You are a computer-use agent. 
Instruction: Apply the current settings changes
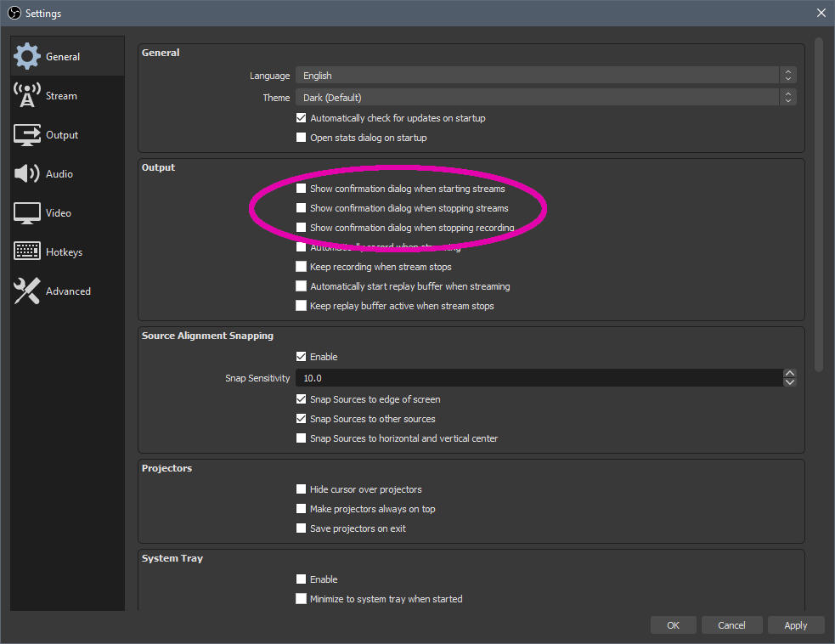click(796, 624)
